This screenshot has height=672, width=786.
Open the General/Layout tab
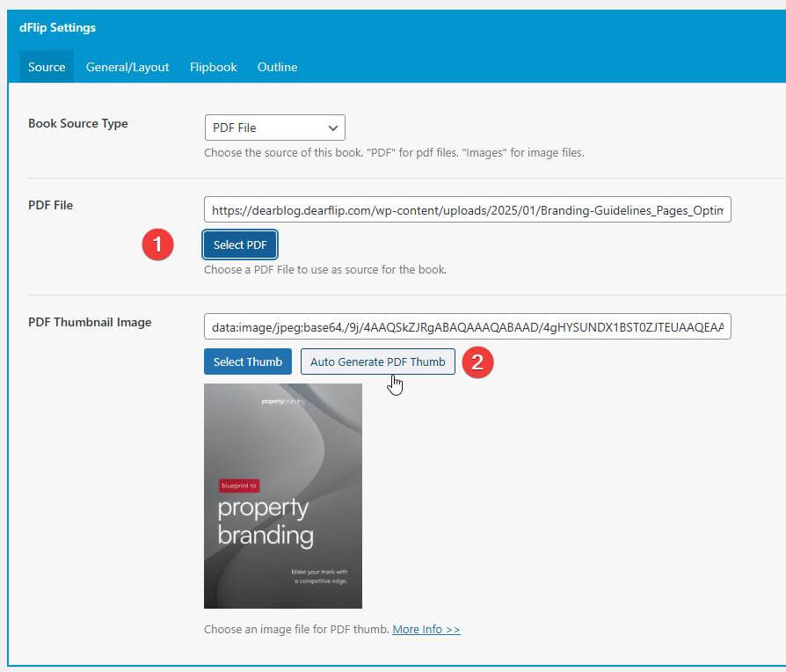click(x=127, y=67)
